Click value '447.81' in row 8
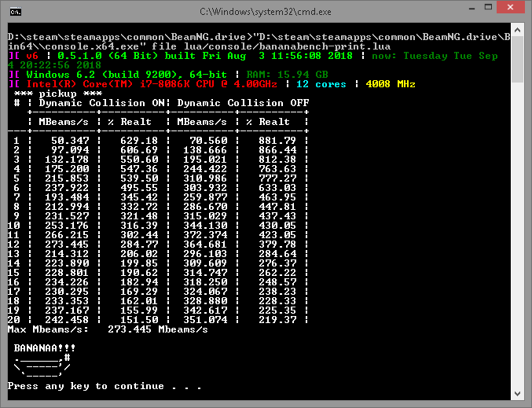This screenshot has height=408, width=532. pyautogui.click(x=277, y=207)
